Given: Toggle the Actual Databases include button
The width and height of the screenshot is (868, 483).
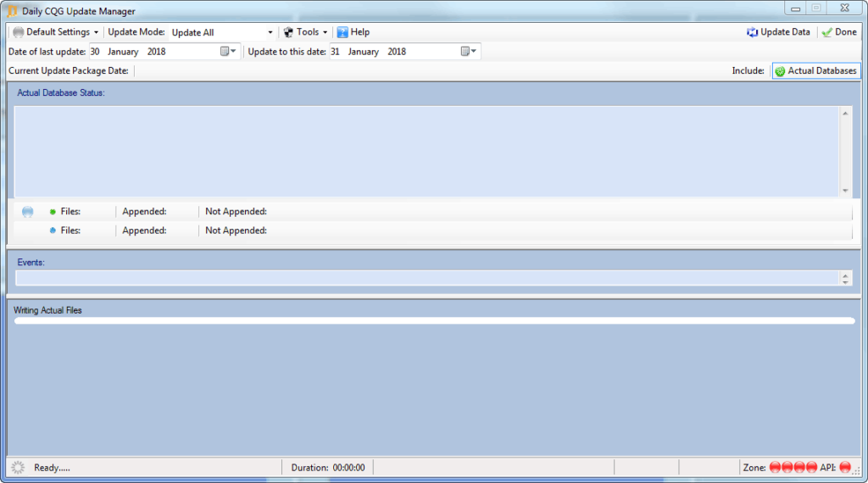Looking at the screenshot, I should tap(816, 71).
